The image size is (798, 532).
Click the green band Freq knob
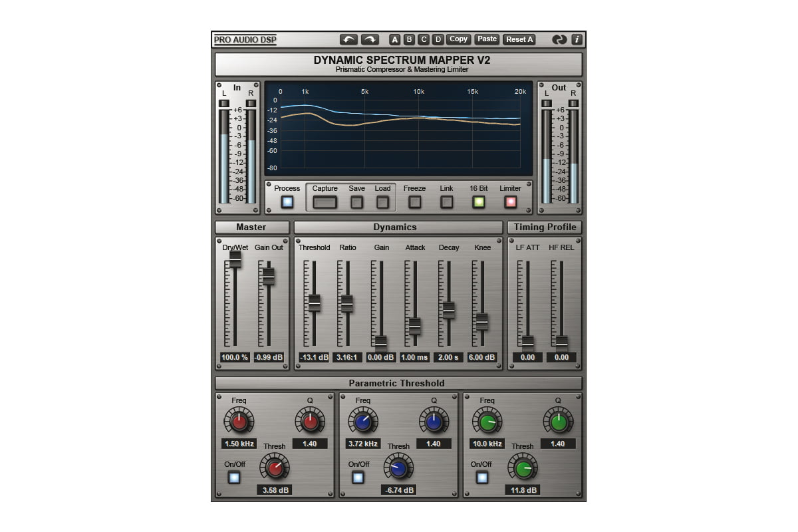pos(487,421)
